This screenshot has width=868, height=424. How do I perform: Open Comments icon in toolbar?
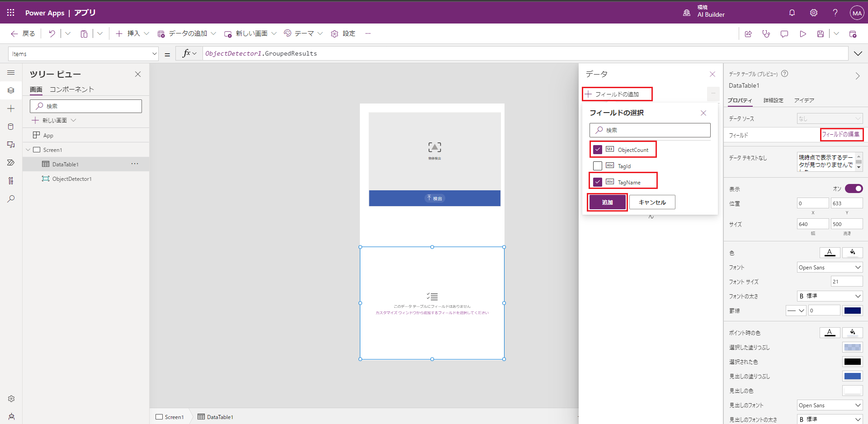point(784,34)
